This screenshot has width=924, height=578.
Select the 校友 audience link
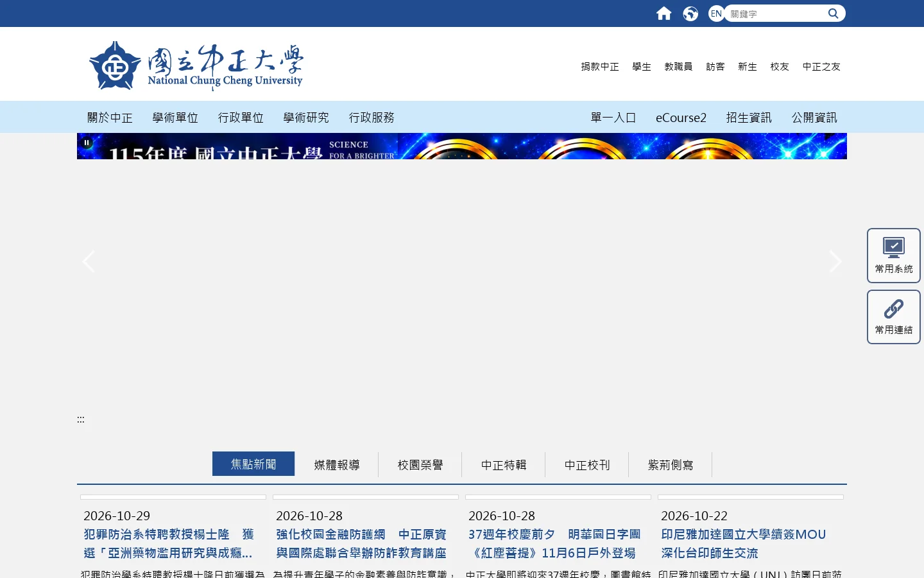coord(780,67)
